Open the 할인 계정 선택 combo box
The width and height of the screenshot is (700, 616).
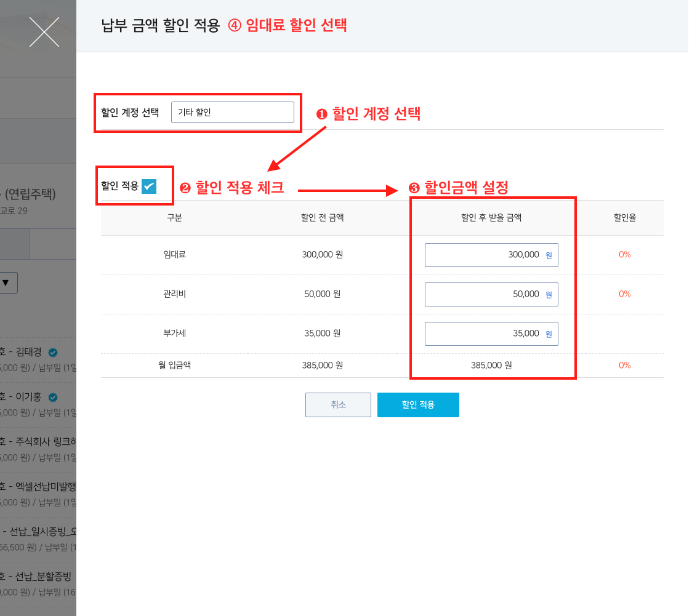click(x=232, y=113)
